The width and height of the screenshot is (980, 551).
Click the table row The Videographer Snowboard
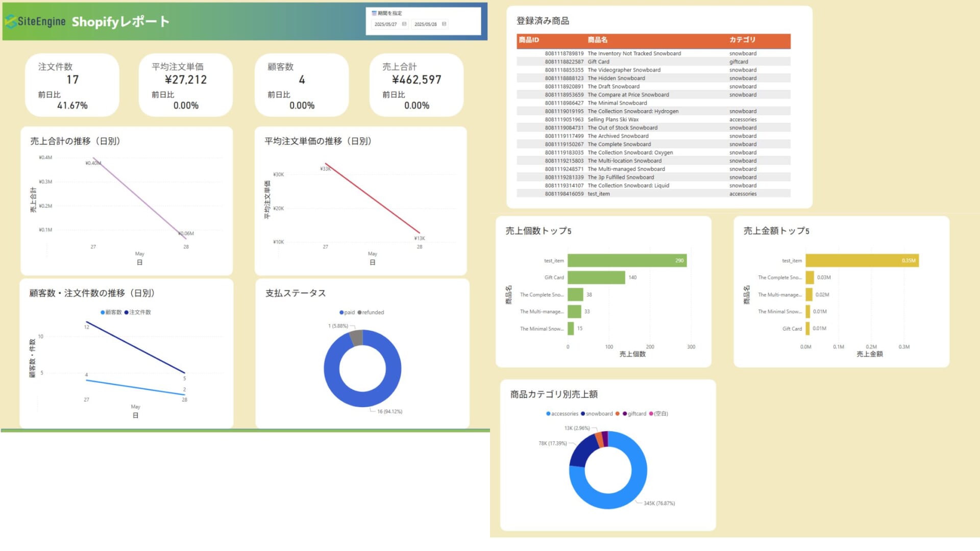pyautogui.click(x=653, y=70)
